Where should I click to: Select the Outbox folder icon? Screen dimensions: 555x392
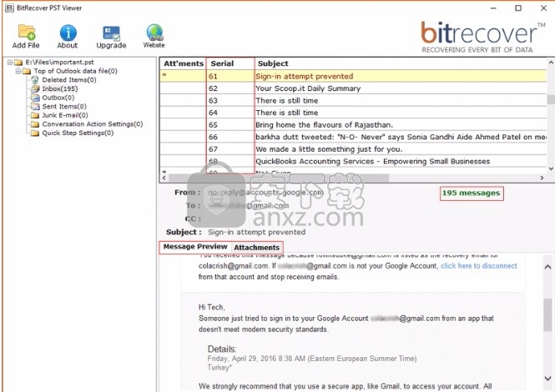(35, 98)
